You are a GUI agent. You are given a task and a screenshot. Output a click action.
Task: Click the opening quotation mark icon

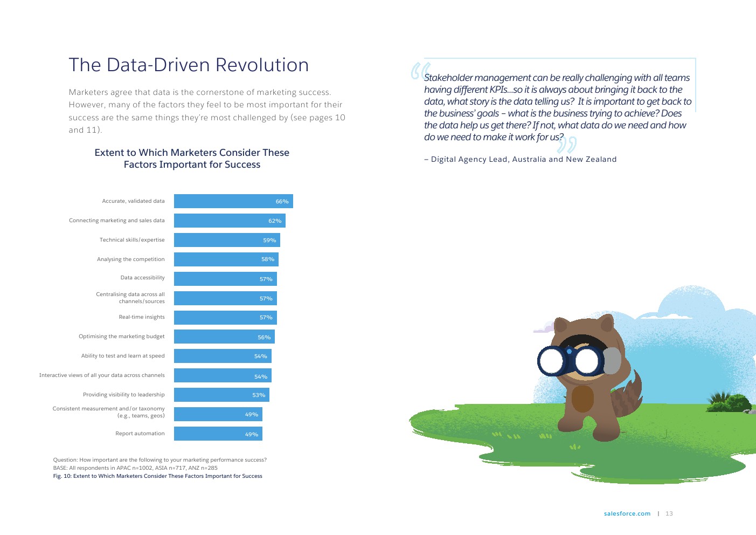coord(419,71)
